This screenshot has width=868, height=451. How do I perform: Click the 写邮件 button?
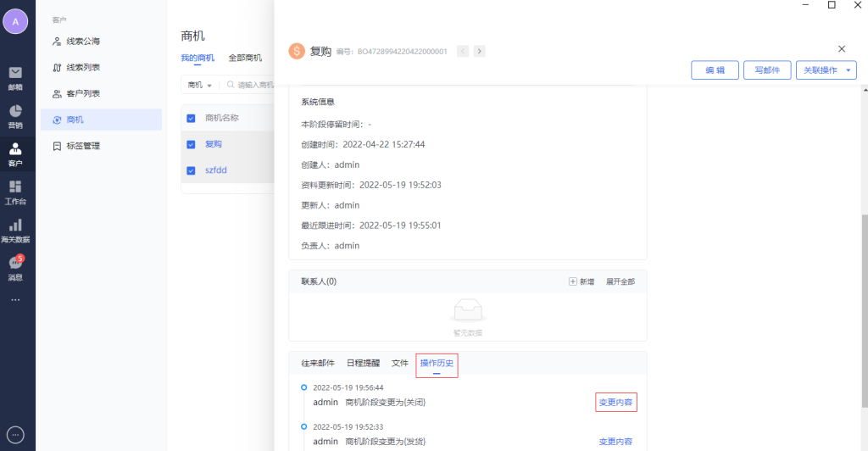[x=767, y=70]
